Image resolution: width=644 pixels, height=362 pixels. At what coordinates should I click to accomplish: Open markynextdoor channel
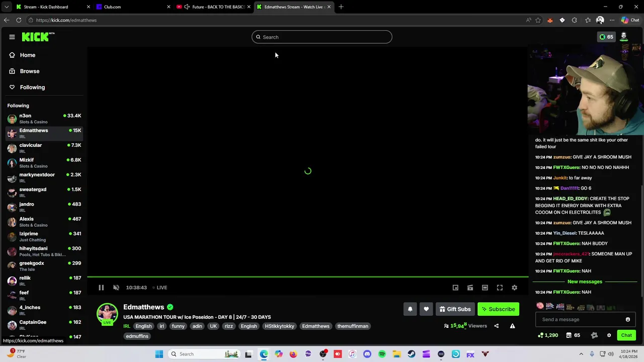44,177
